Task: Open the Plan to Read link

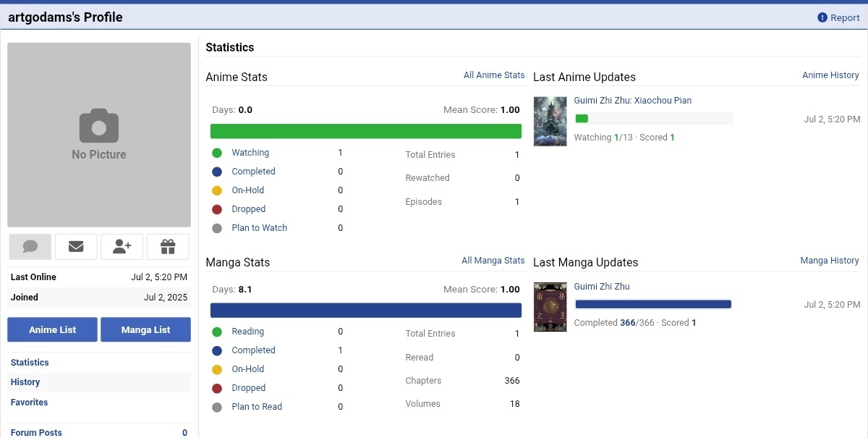Action: [257, 407]
